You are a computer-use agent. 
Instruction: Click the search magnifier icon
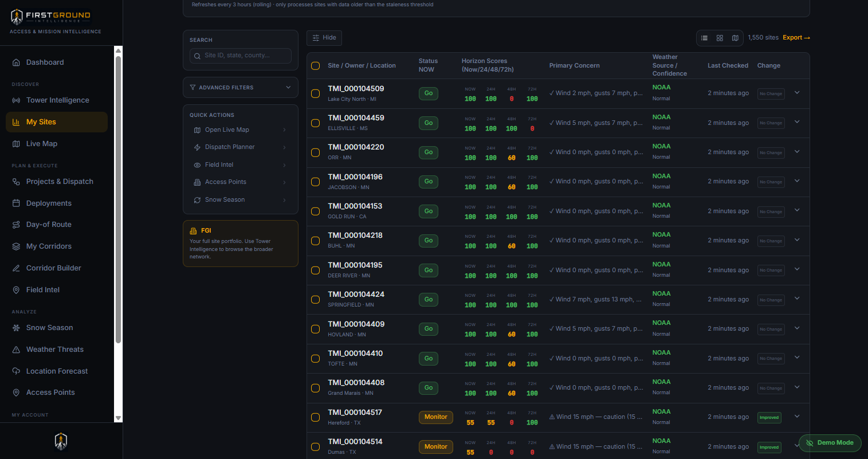coord(198,56)
